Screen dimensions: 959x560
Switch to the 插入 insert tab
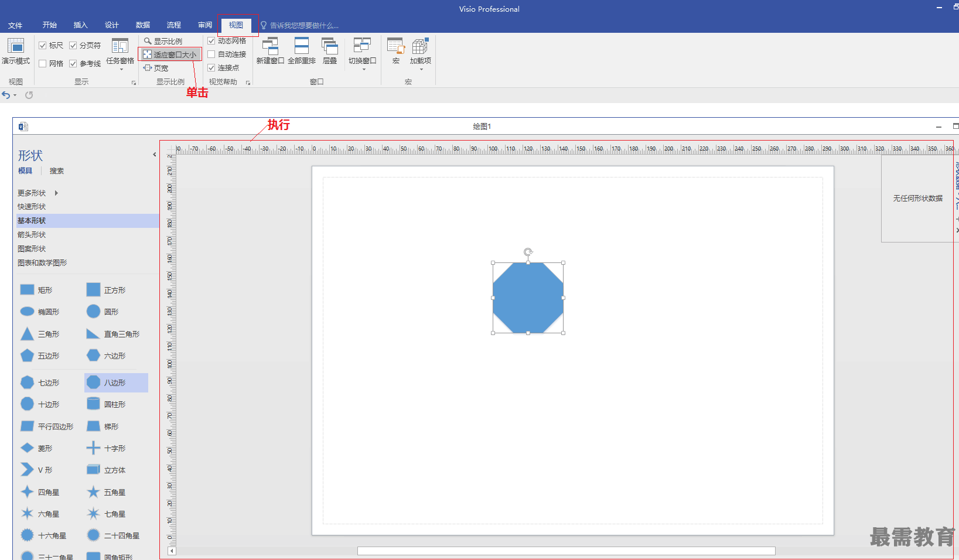tap(81, 25)
